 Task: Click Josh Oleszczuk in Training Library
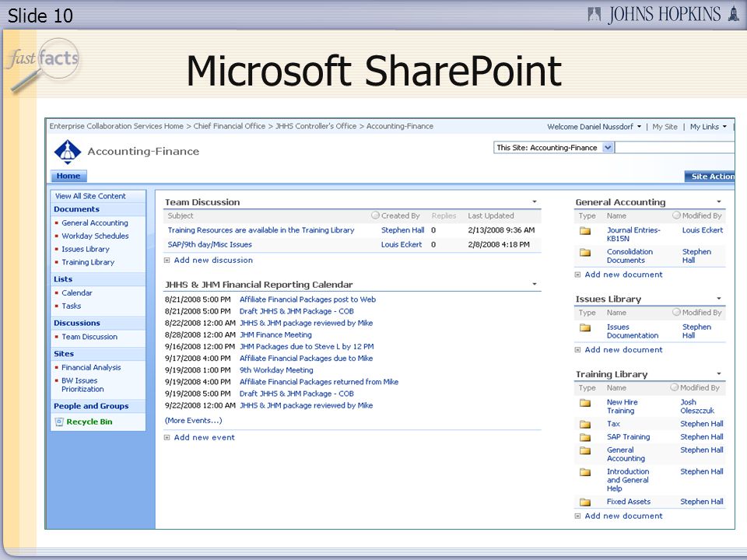[697, 406]
